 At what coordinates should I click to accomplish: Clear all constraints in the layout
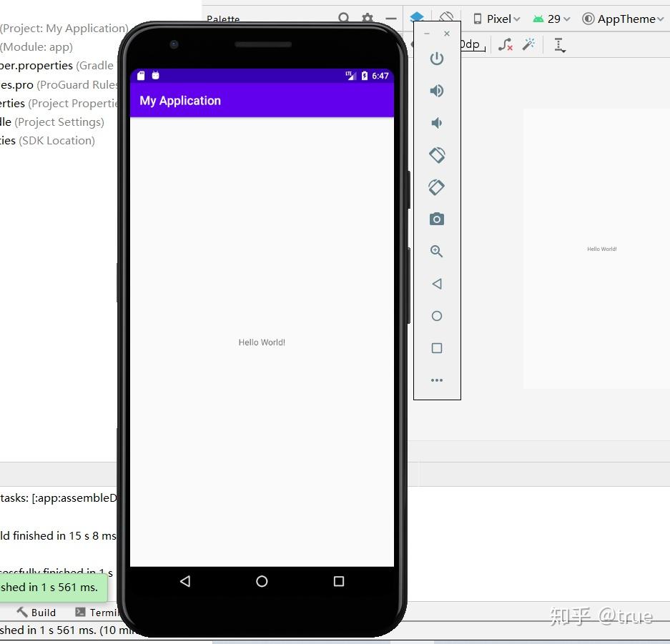click(x=506, y=44)
